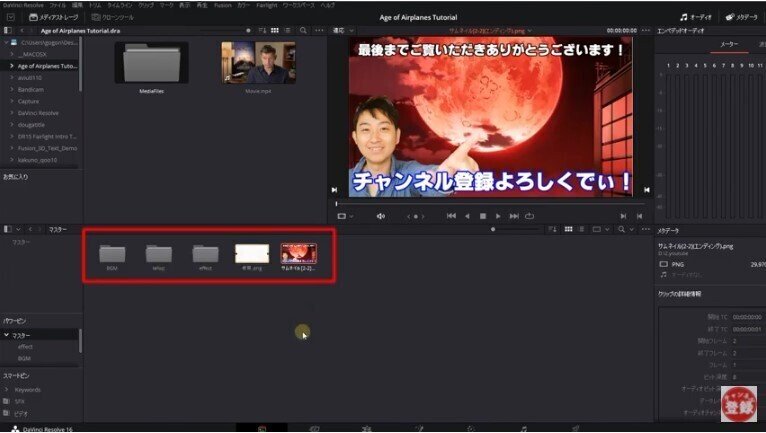The image size is (766, 433).
Task: Switch media pool to thumbnail view
Action: [568, 229]
